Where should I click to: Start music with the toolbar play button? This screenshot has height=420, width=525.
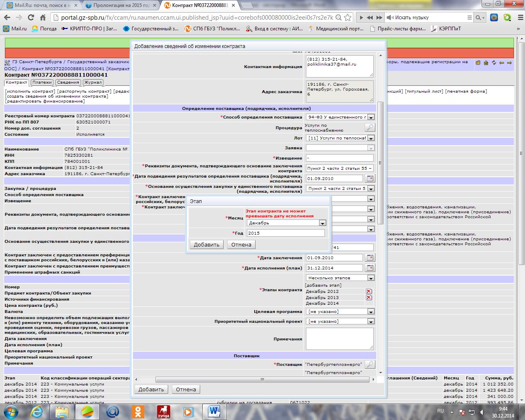tap(361, 18)
